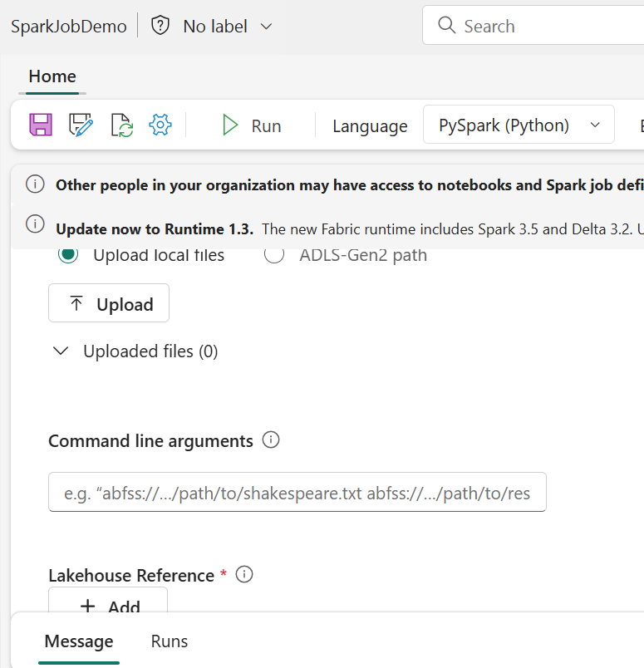Click info icon beside Lakehouse Reference

(244, 574)
